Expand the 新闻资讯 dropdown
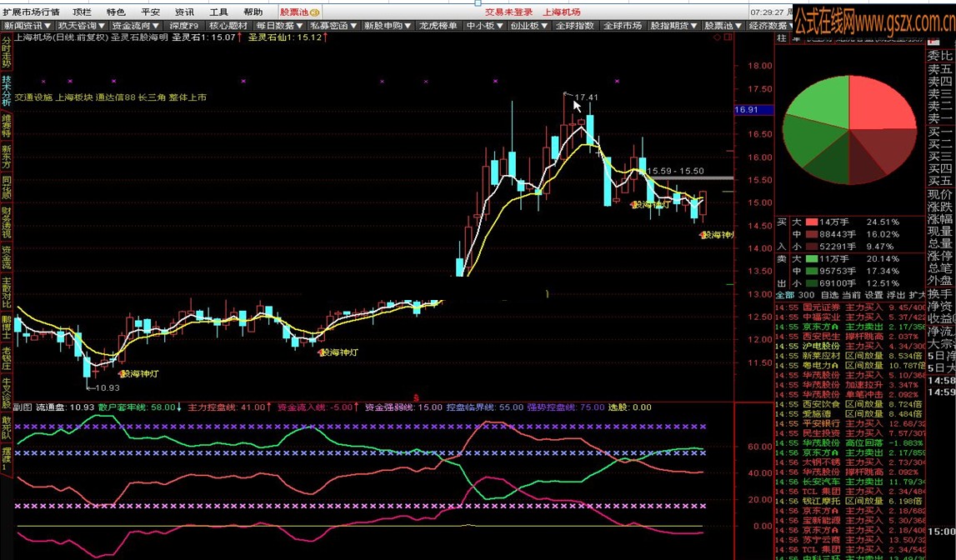Screen dimensions: 956x560 28,26
